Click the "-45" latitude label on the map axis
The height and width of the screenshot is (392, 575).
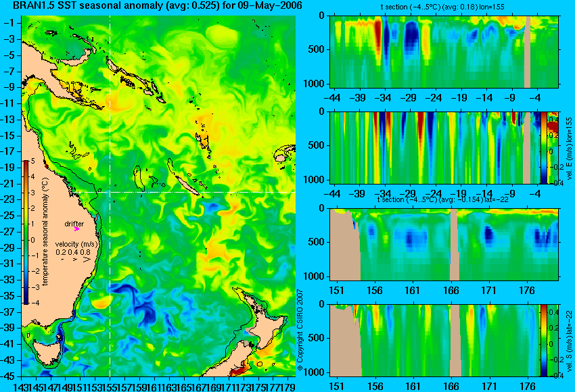[x=9, y=376]
